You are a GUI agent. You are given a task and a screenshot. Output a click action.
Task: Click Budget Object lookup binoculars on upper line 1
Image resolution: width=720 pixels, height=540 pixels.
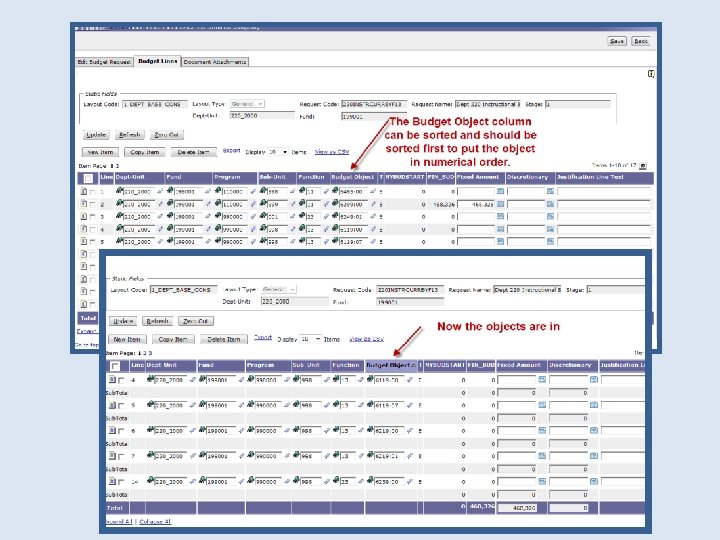tap(335, 191)
